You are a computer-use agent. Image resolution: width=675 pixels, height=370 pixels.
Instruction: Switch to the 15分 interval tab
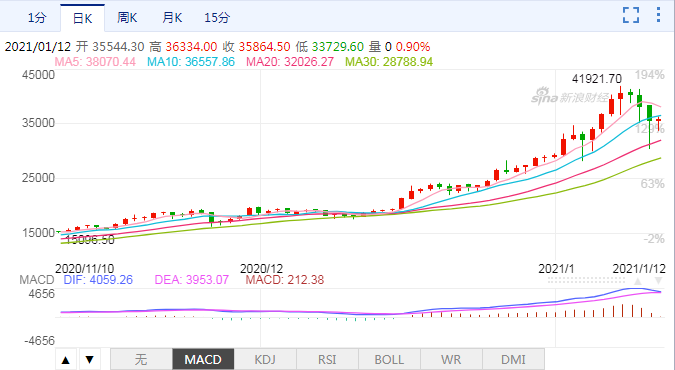point(217,18)
